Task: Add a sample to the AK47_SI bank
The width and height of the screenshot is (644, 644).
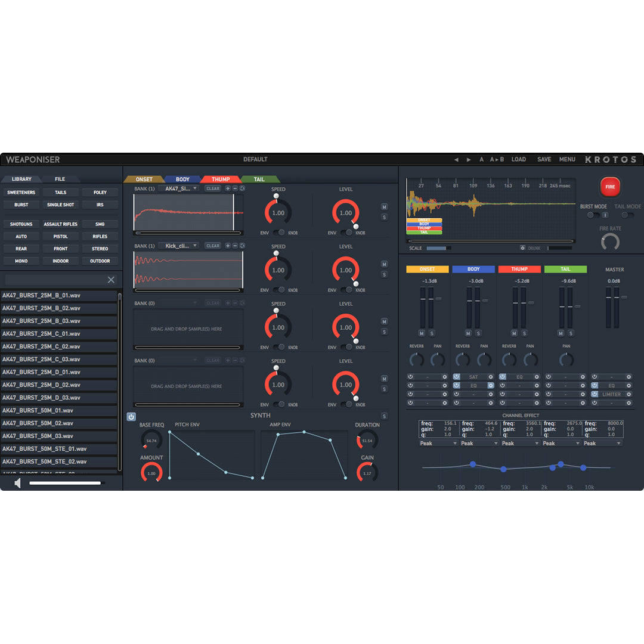Action: point(228,188)
